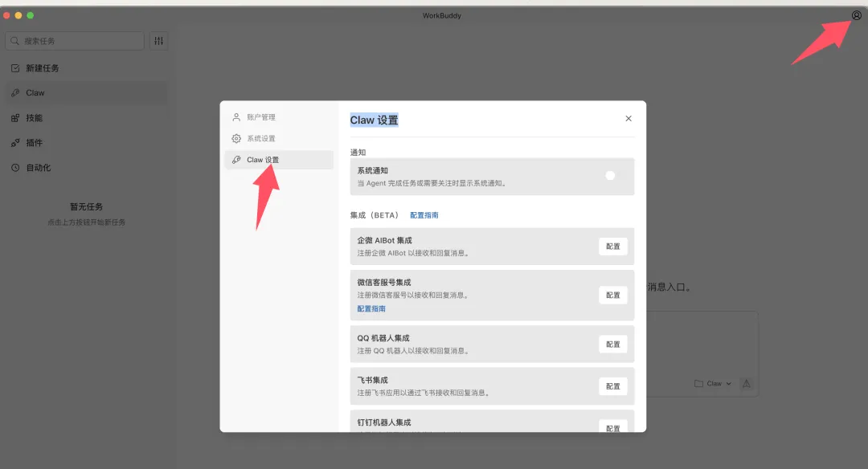Click the QQ 机器人集成 title text
Screen dimensions: 868x469
click(383, 338)
